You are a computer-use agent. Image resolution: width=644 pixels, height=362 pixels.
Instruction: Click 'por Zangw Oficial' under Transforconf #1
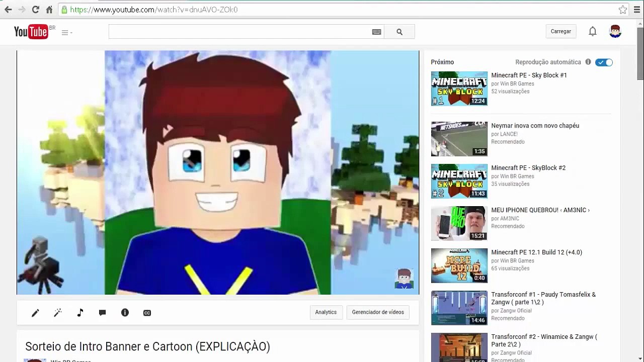[x=511, y=311]
